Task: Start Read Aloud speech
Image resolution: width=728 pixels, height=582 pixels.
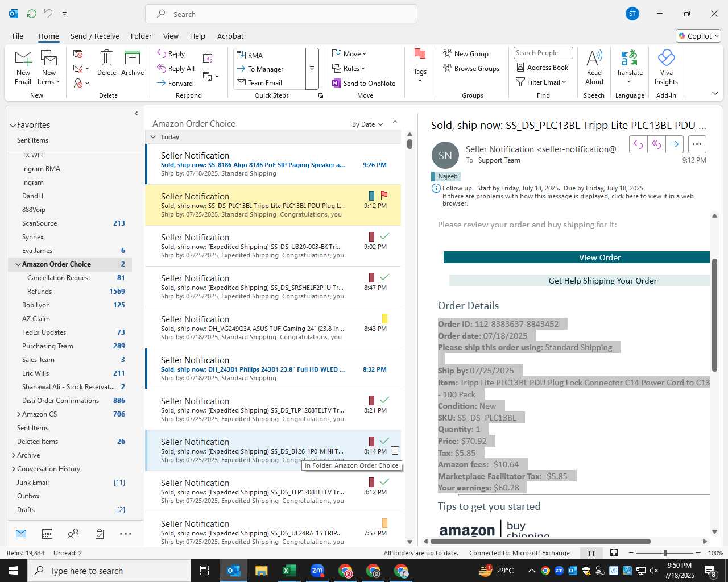Action: click(x=594, y=67)
